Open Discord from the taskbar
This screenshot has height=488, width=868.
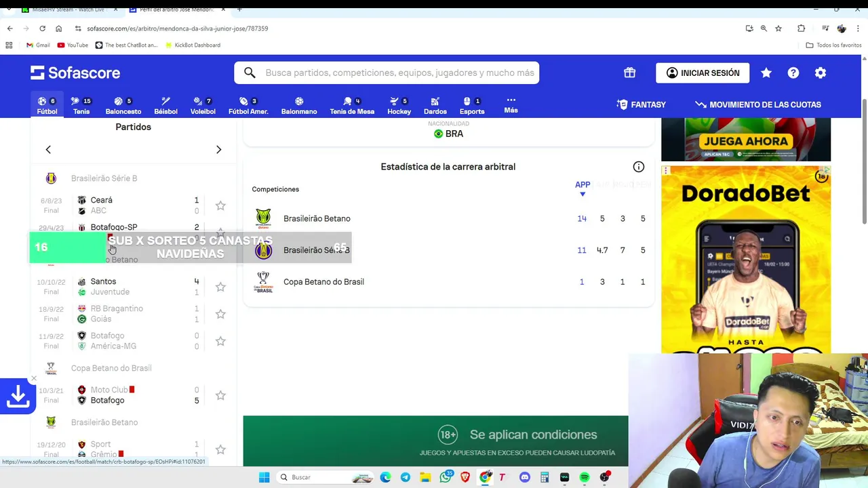click(x=524, y=477)
